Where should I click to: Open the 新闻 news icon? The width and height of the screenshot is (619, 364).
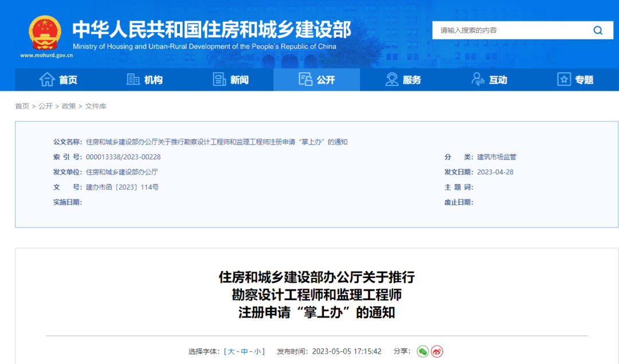[218, 79]
